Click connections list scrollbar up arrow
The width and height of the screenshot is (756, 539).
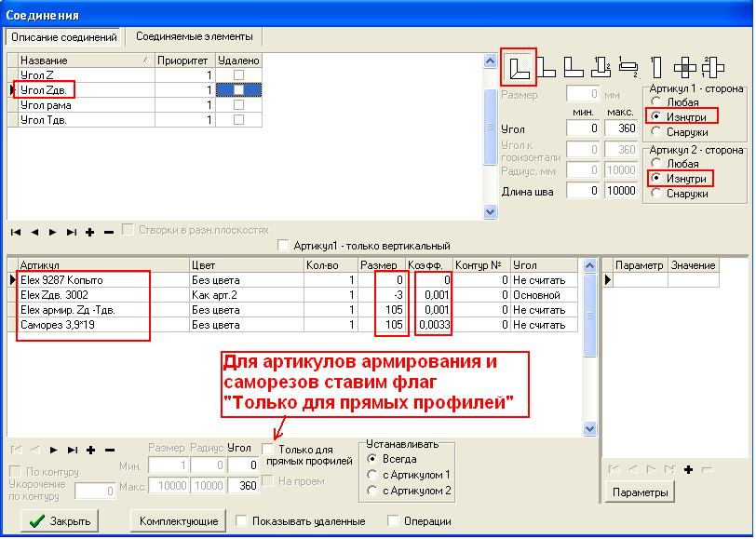(x=491, y=61)
